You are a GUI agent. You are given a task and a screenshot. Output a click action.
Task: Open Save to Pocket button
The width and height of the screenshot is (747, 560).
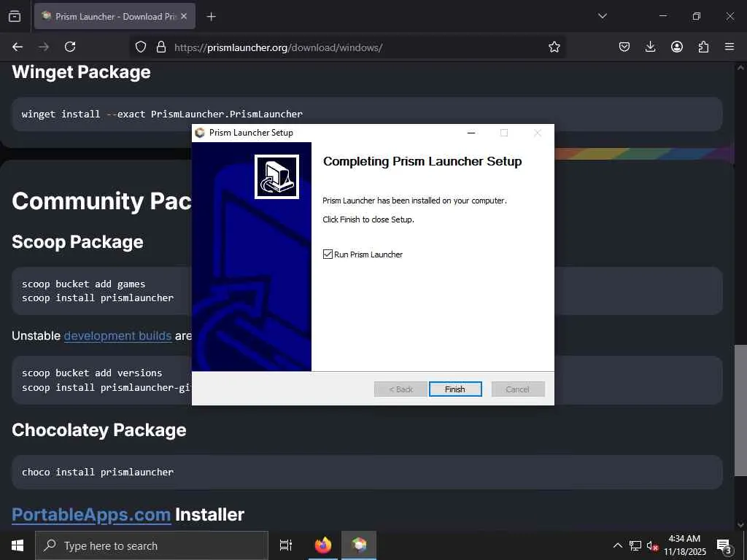click(624, 47)
